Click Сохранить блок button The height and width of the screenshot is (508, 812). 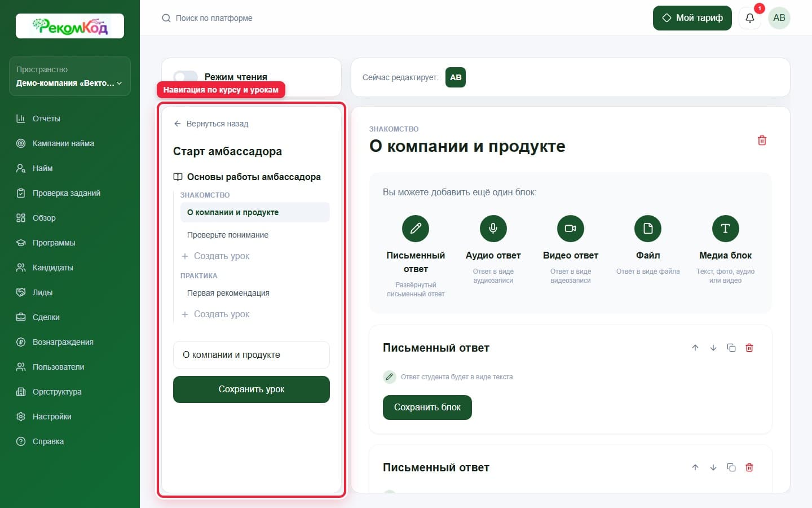coord(427,408)
